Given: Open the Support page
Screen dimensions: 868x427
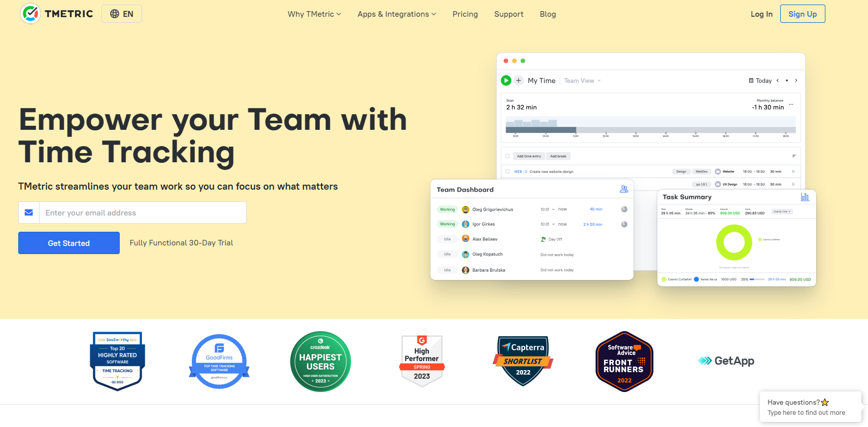Looking at the screenshot, I should click(509, 14).
